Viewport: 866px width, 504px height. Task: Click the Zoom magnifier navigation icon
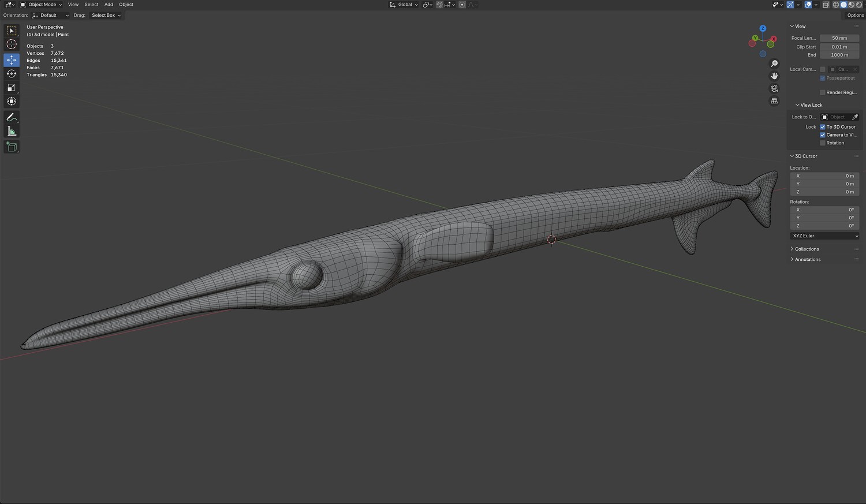coord(774,64)
